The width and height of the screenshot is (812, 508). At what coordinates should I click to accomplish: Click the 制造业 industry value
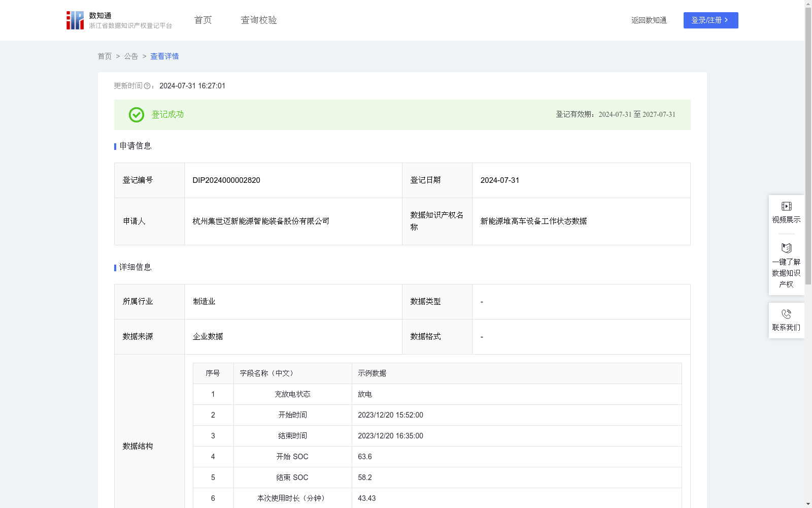[204, 302]
